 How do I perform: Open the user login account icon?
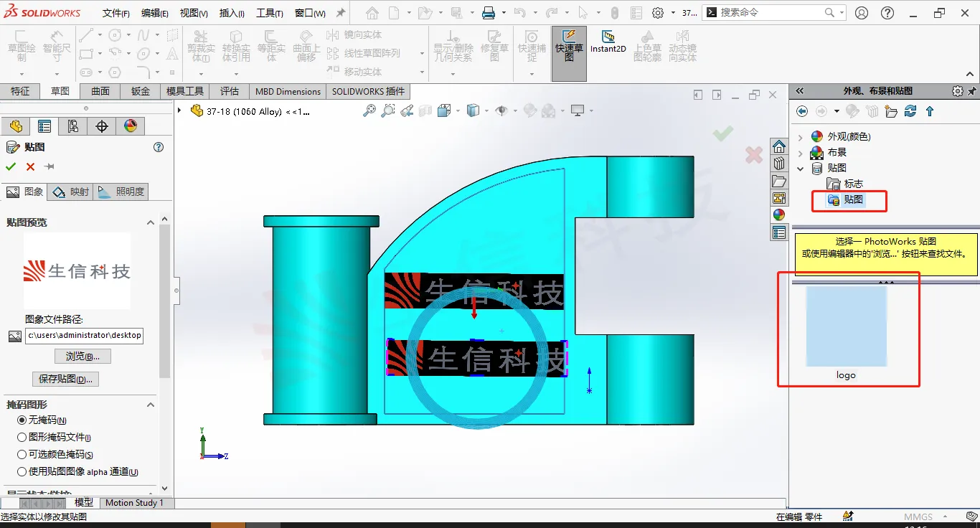tap(862, 13)
